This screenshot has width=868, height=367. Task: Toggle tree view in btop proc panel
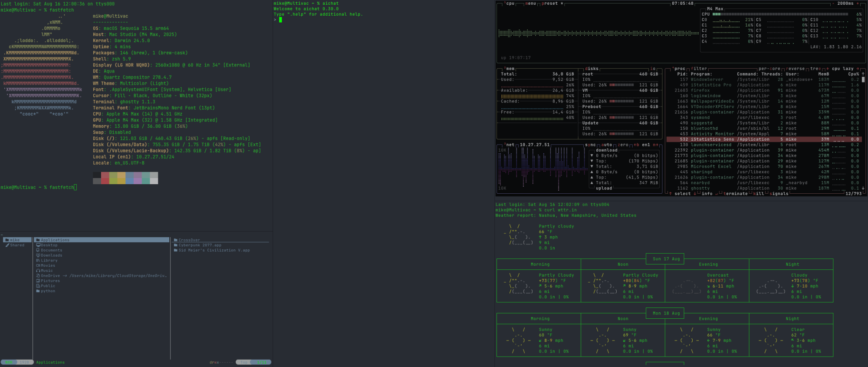pos(815,69)
